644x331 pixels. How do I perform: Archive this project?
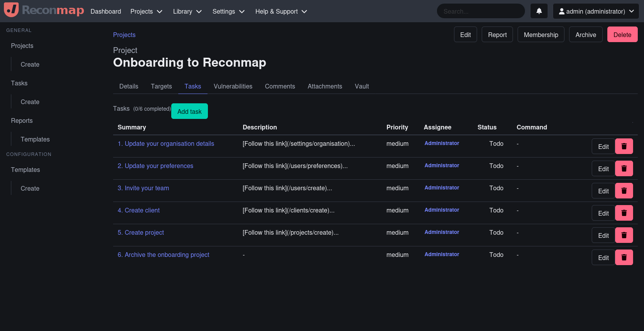tap(586, 34)
